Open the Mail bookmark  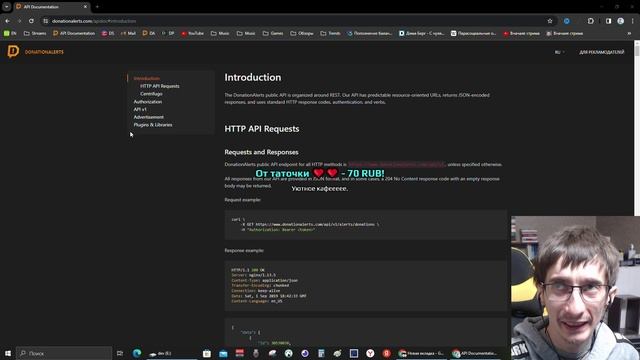[128, 33]
